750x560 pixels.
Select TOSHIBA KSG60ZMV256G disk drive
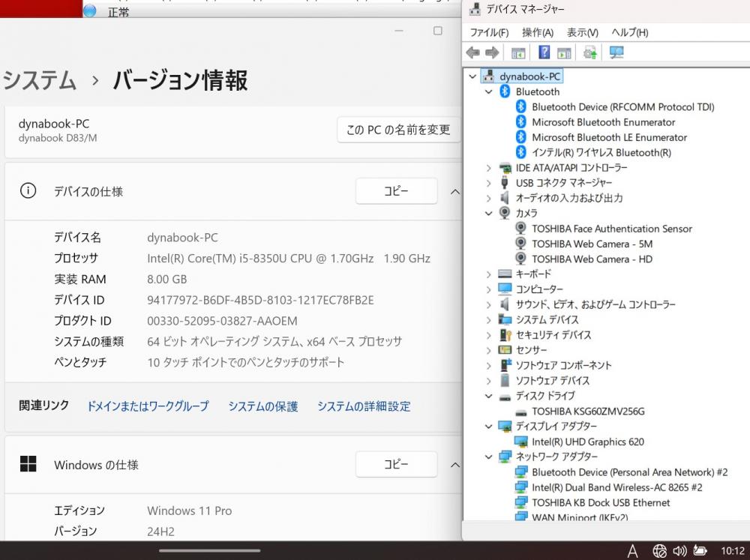click(588, 412)
